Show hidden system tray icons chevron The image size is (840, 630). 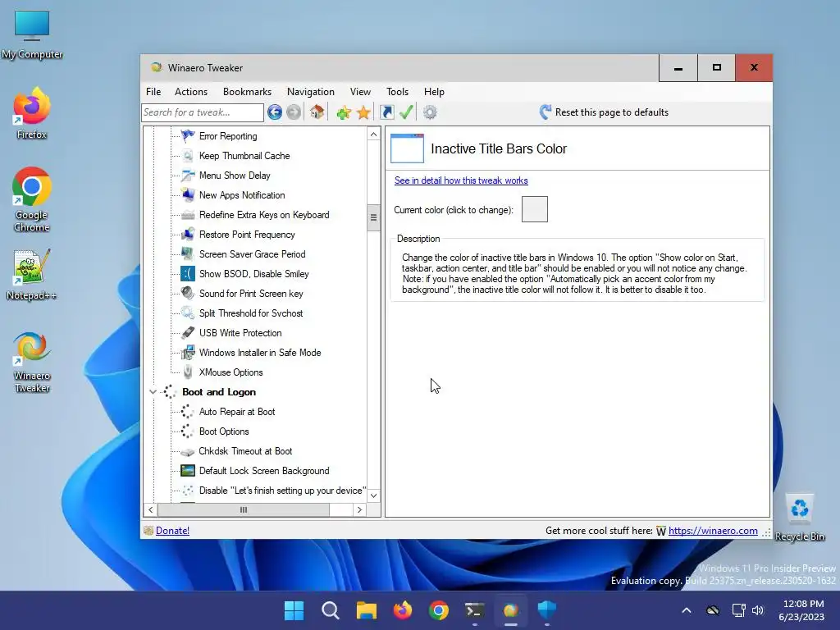coord(687,610)
